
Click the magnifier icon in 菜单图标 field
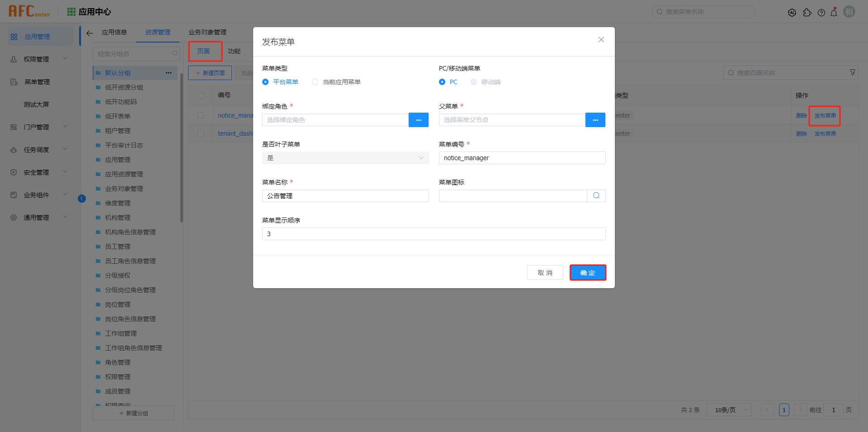pyautogui.click(x=596, y=195)
